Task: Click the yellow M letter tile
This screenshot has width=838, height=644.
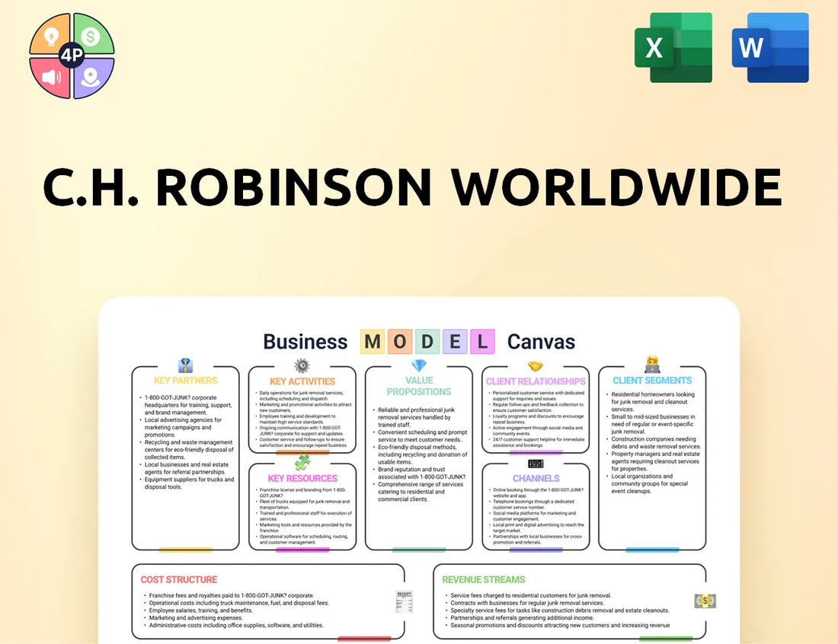Action: (373, 341)
